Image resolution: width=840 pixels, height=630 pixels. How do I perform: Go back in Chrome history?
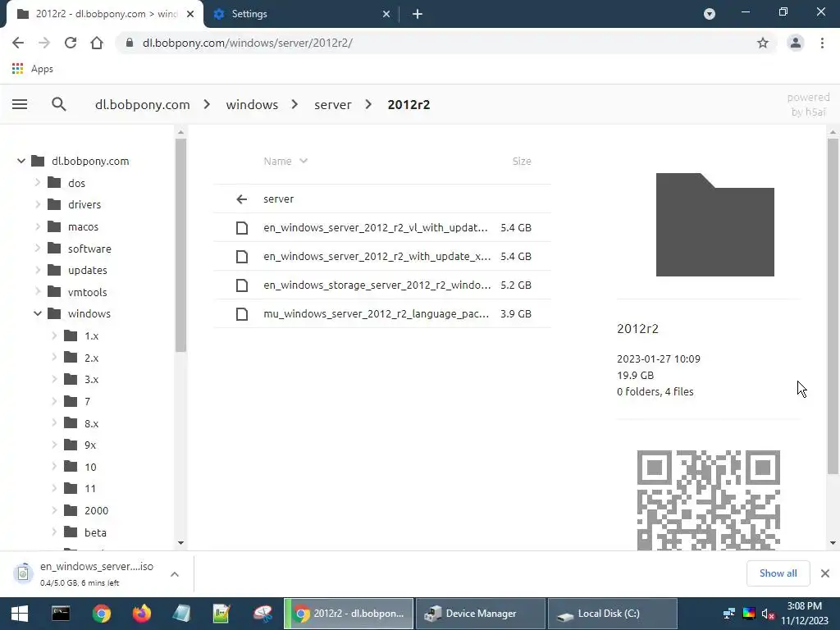pyautogui.click(x=18, y=43)
